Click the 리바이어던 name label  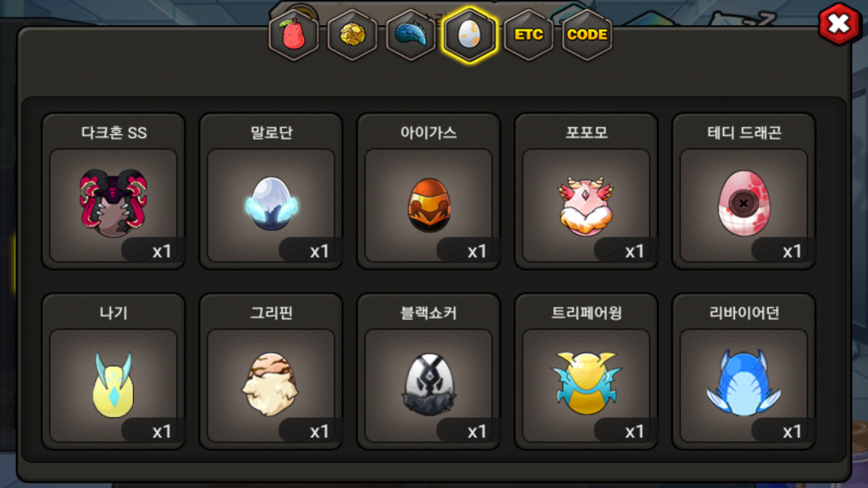(x=744, y=313)
